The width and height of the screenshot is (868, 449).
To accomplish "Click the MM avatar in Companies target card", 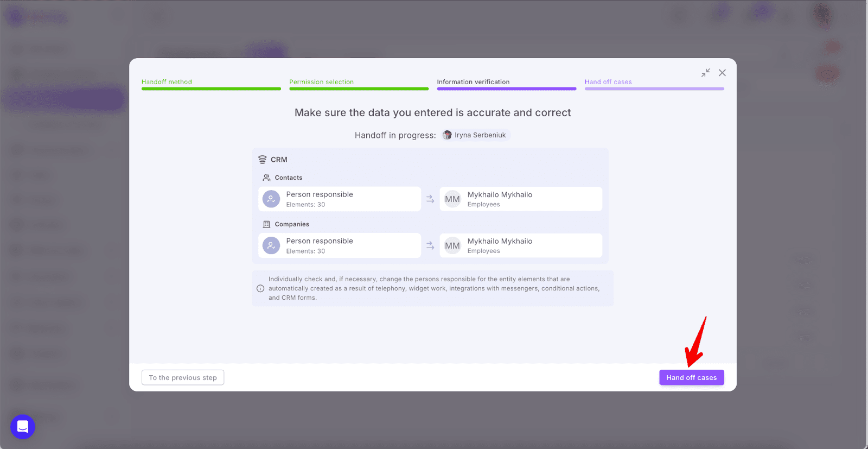I will 452,246.
